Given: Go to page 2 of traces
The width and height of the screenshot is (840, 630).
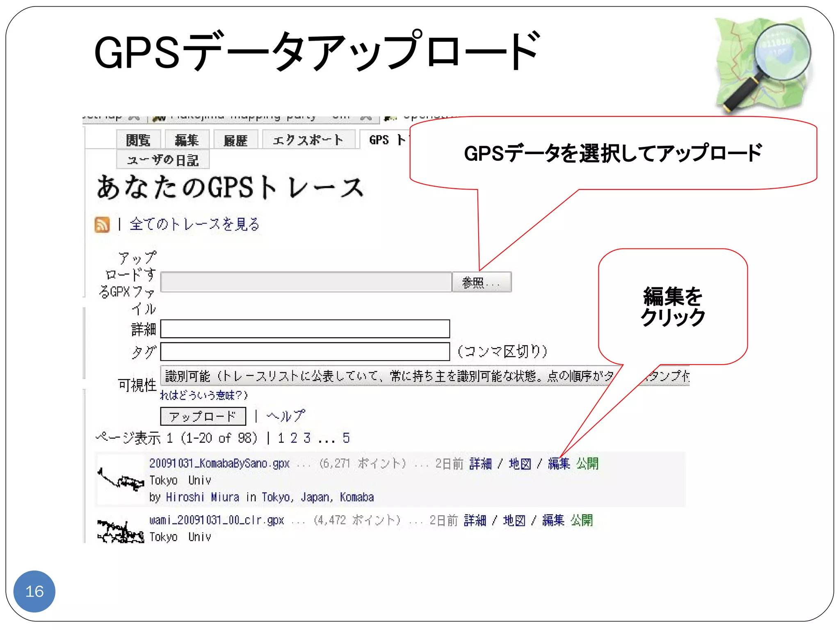Looking at the screenshot, I should click(x=294, y=438).
